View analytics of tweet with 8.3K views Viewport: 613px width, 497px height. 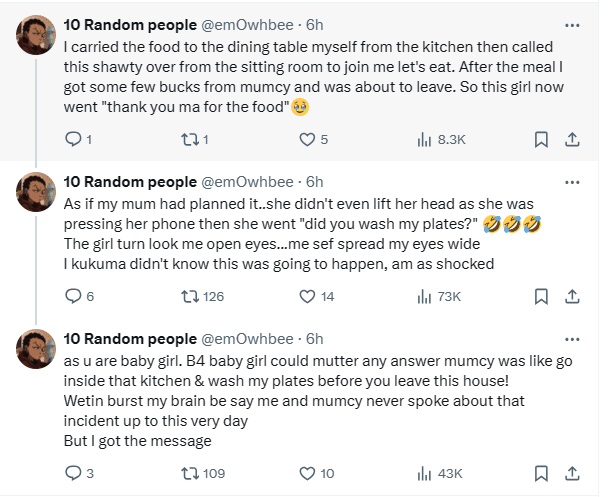click(x=422, y=140)
